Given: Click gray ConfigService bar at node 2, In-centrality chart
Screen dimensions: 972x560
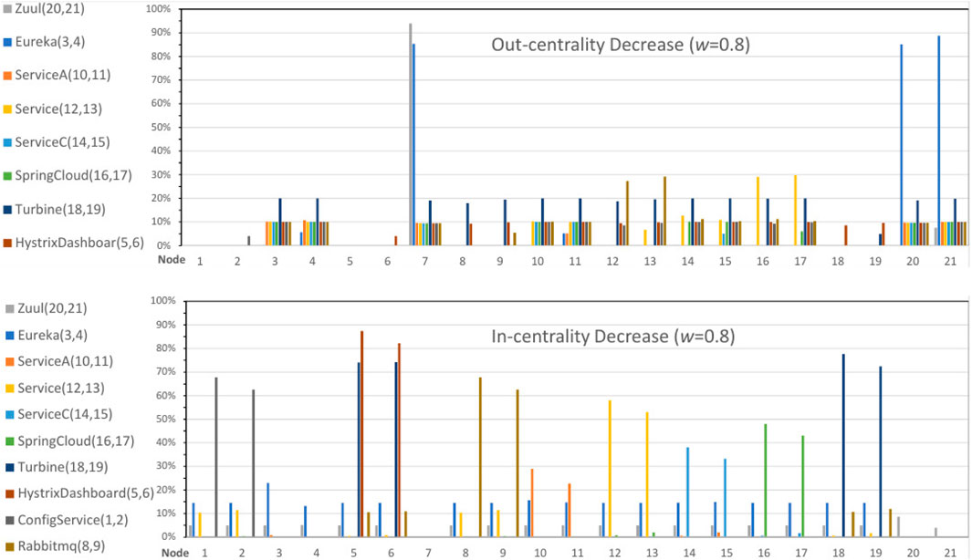Looking at the screenshot, I should pyautogui.click(x=254, y=463).
